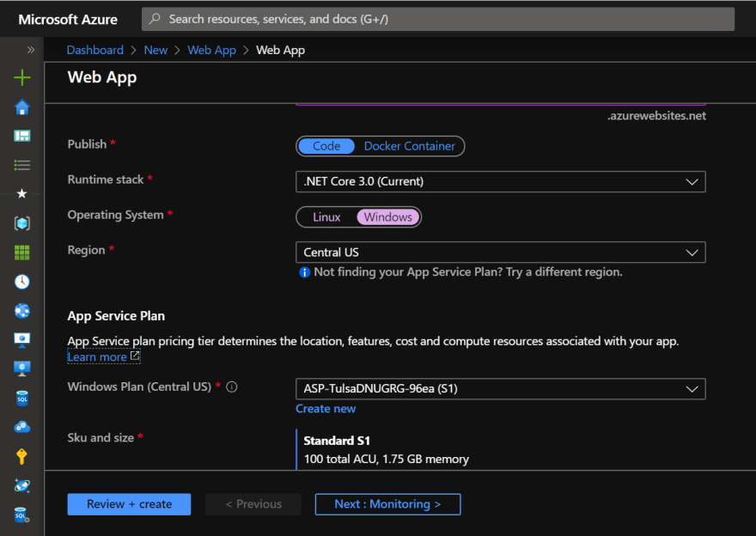756x536 pixels.
Task: Choose Linux operating system
Action: (x=326, y=217)
